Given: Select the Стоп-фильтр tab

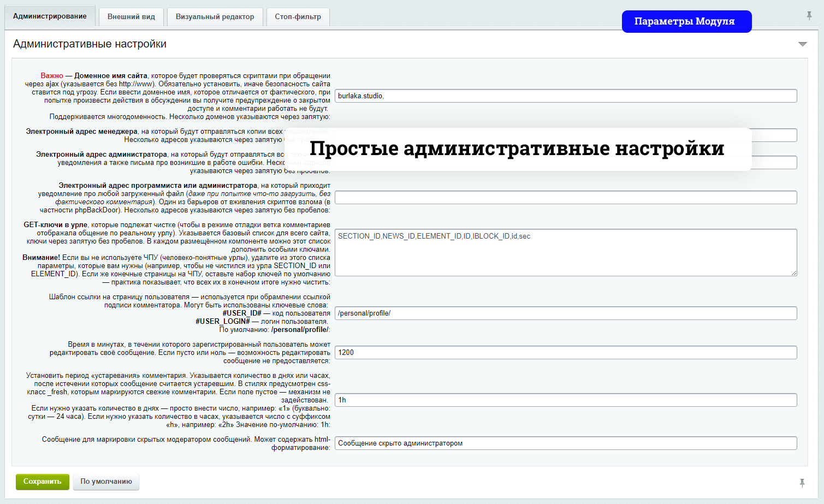Looking at the screenshot, I should [298, 17].
